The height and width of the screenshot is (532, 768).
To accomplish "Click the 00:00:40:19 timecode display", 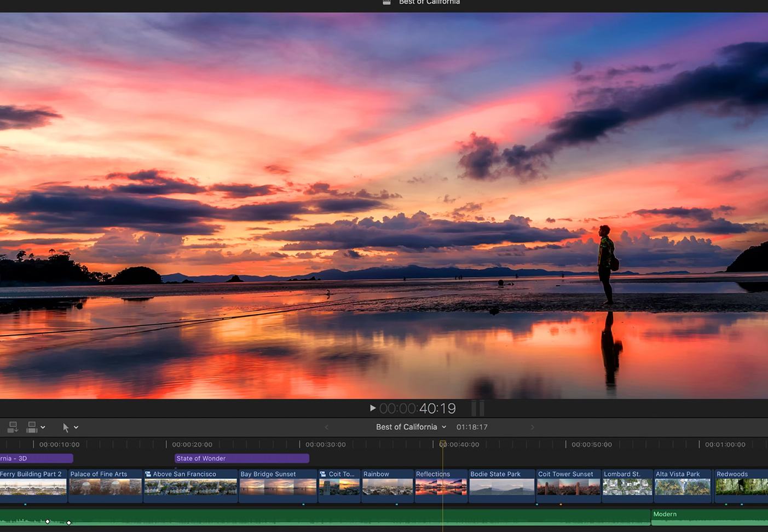I will pyautogui.click(x=418, y=408).
